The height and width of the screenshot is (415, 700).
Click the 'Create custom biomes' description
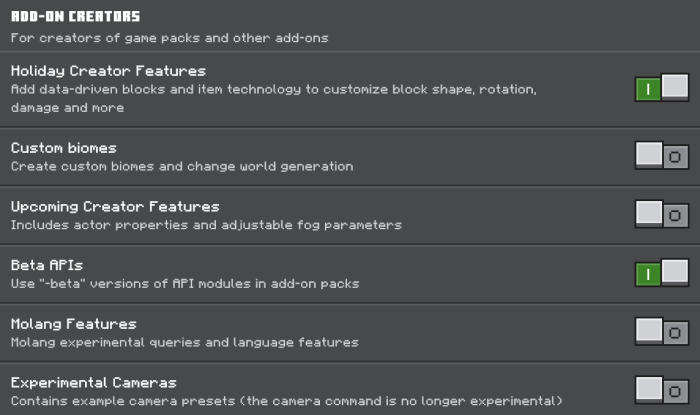[181, 166]
